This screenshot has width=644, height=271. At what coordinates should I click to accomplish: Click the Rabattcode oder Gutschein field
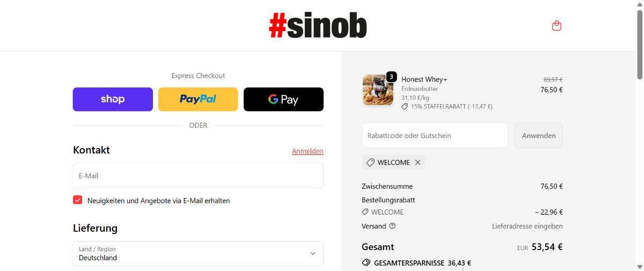point(435,135)
